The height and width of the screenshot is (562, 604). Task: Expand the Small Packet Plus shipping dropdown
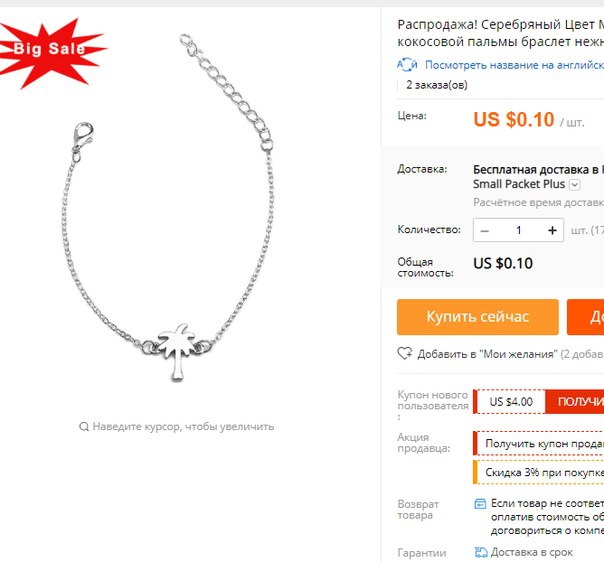(x=575, y=185)
